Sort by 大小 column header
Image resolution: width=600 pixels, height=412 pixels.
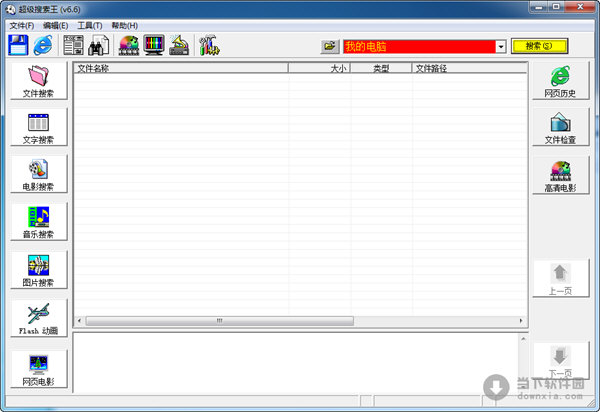tap(319, 68)
